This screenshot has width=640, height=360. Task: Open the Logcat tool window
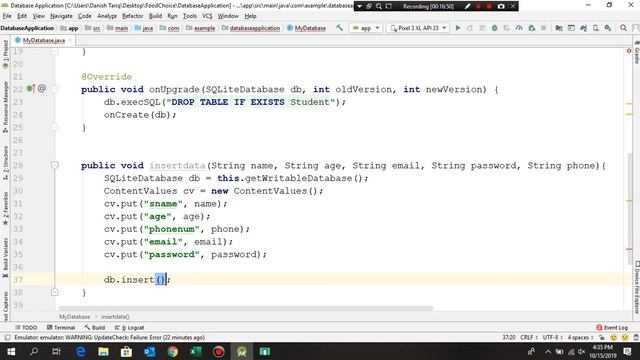(x=130, y=327)
